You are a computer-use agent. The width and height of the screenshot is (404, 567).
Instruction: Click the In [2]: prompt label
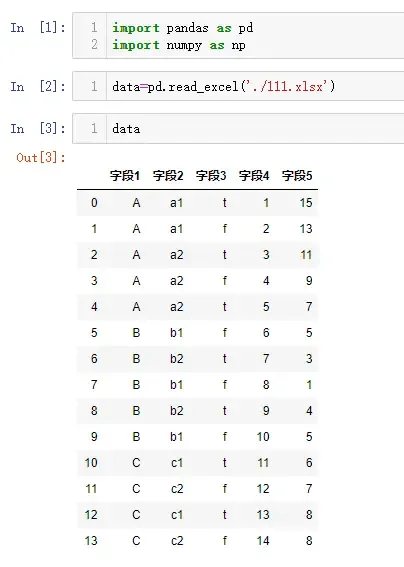(x=38, y=86)
